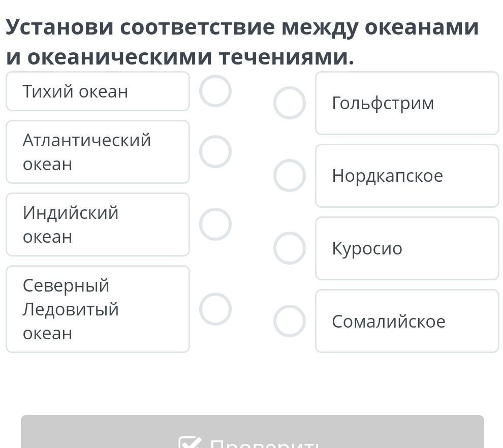The image size is (503, 448).
Task: Click the heading line "и океаническими течениями."
Action: point(180,57)
